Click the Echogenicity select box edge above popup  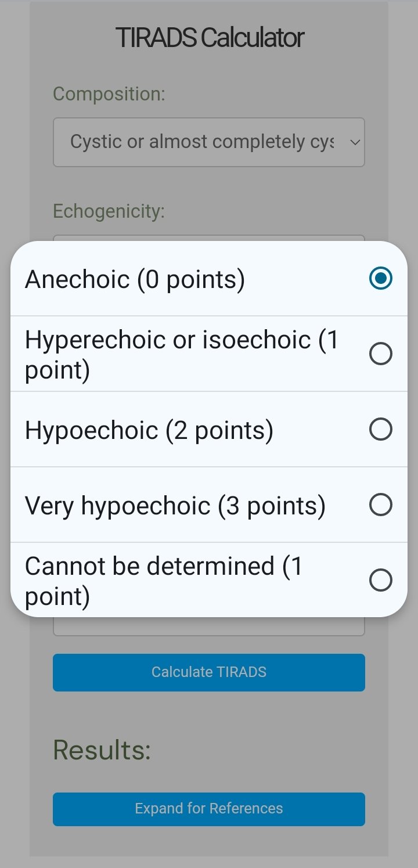click(209, 237)
